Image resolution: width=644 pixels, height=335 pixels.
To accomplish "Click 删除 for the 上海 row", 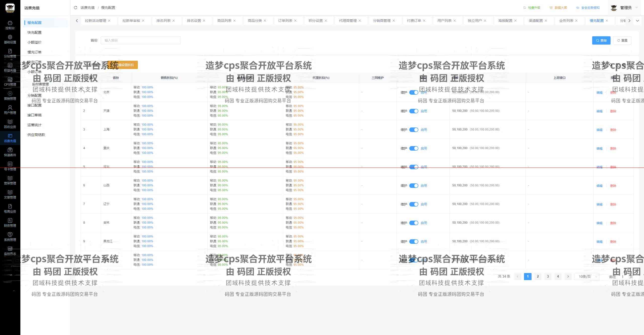I will click(x=613, y=130).
